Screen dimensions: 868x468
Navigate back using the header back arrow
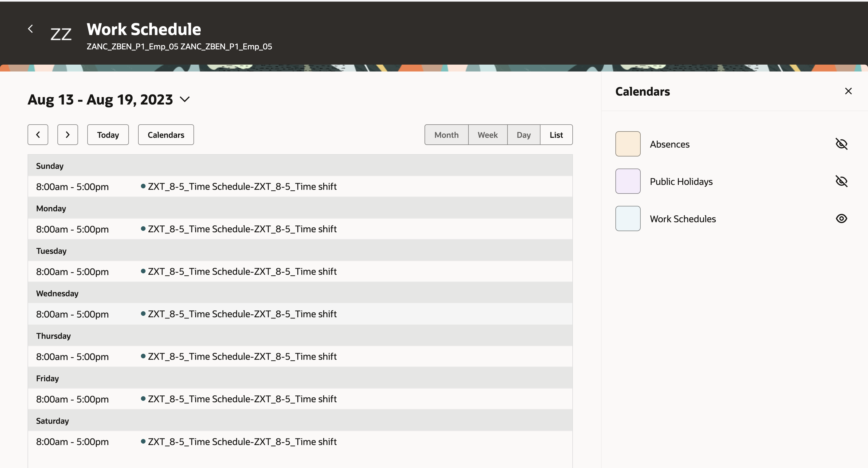pyautogui.click(x=31, y=29)
